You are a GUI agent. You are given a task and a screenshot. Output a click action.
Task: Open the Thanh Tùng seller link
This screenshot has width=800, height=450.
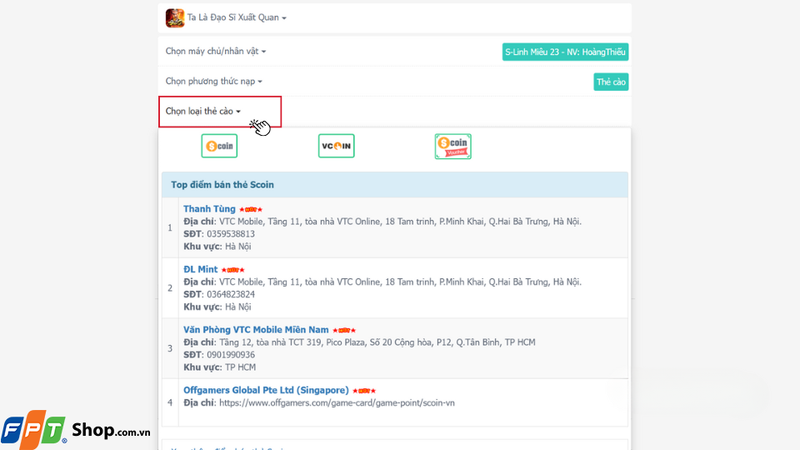tap(209, 209)
